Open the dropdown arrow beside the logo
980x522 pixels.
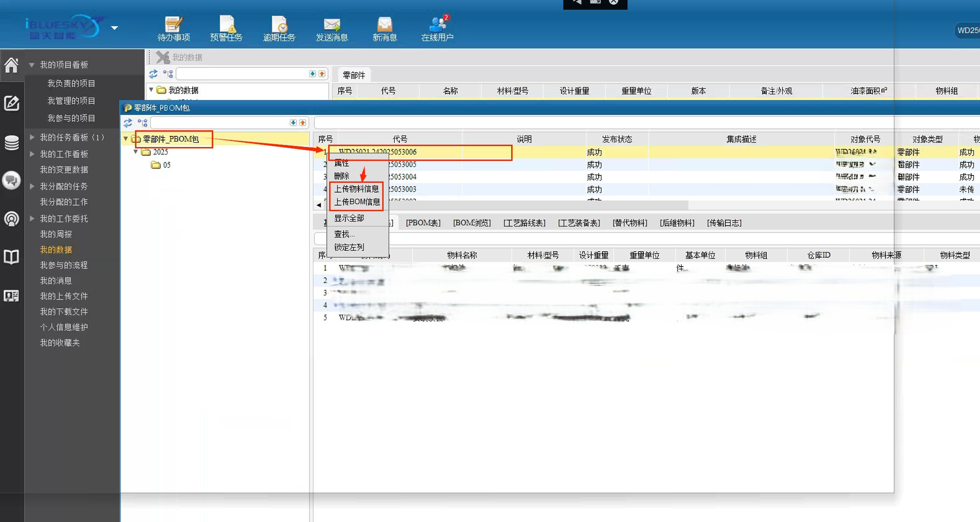115,28
